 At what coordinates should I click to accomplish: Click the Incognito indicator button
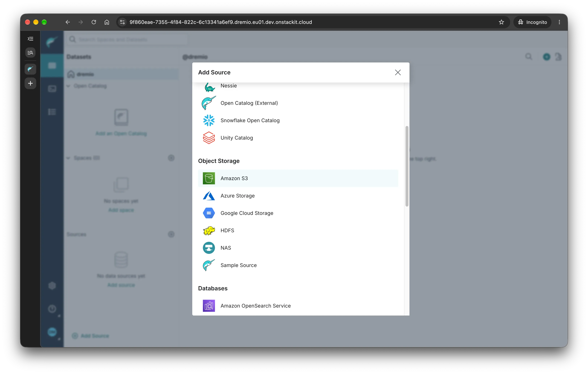pyautogui.click(x=532, y=22)
